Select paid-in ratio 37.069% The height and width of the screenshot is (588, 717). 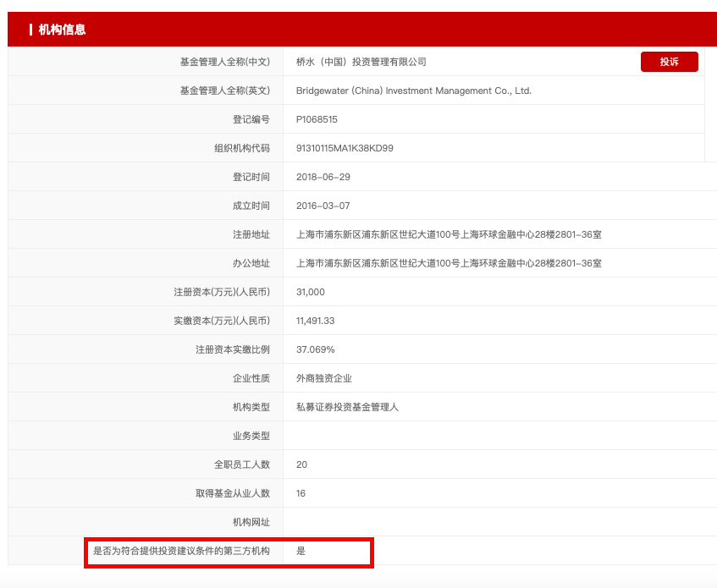(x=315, y=349)
